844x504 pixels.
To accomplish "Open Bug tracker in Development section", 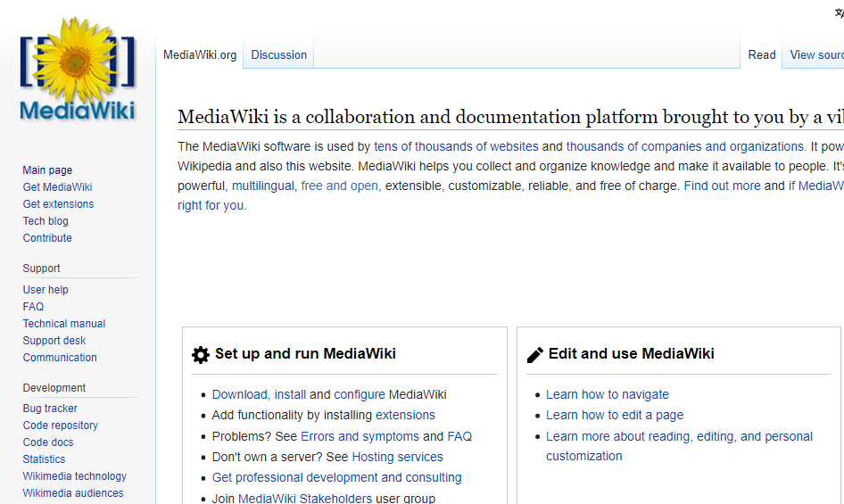I will pyautogui.click(x=50, y=409).
